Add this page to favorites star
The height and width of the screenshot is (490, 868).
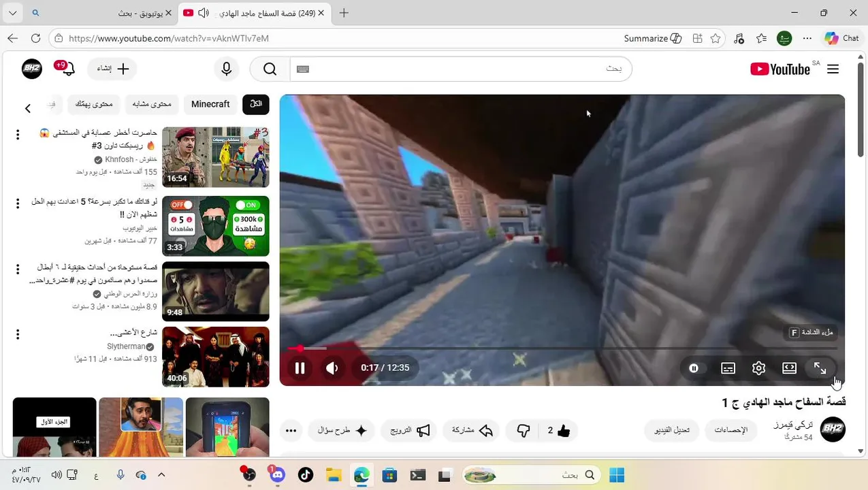tap(716, 38)
